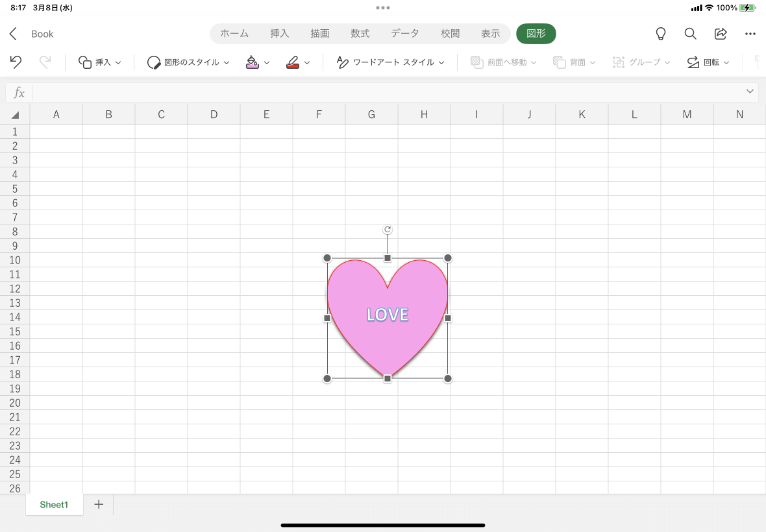Expand the グループ chevron

coord(667,62)
